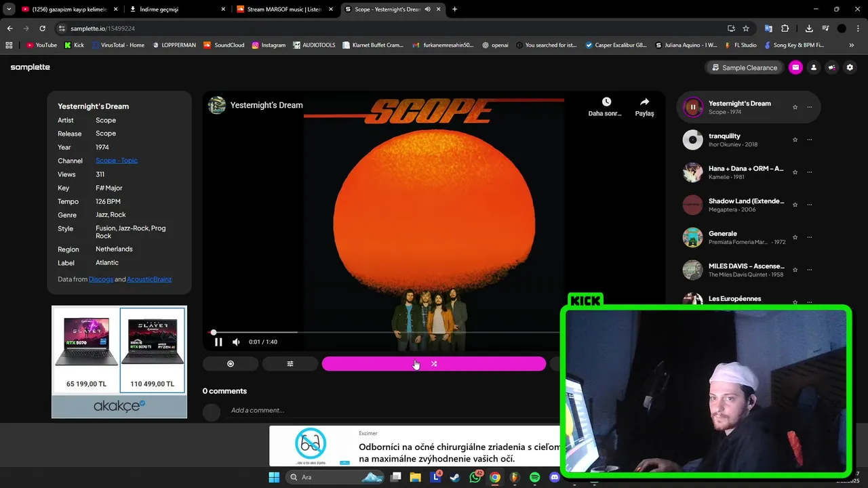Expand the tab search dropdown arrow
This screenshot has width=868, height=488.
point(9,9)
